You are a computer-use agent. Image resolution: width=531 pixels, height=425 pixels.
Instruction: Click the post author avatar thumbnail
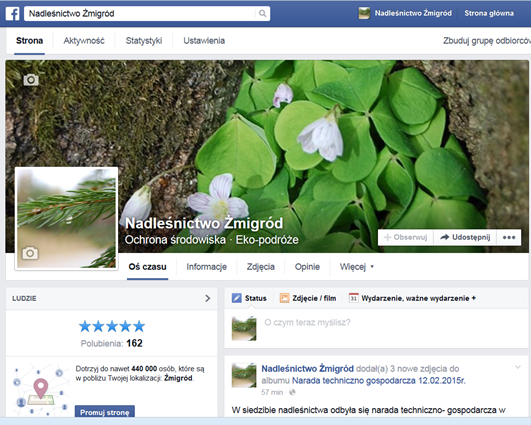tap(244, 375)
